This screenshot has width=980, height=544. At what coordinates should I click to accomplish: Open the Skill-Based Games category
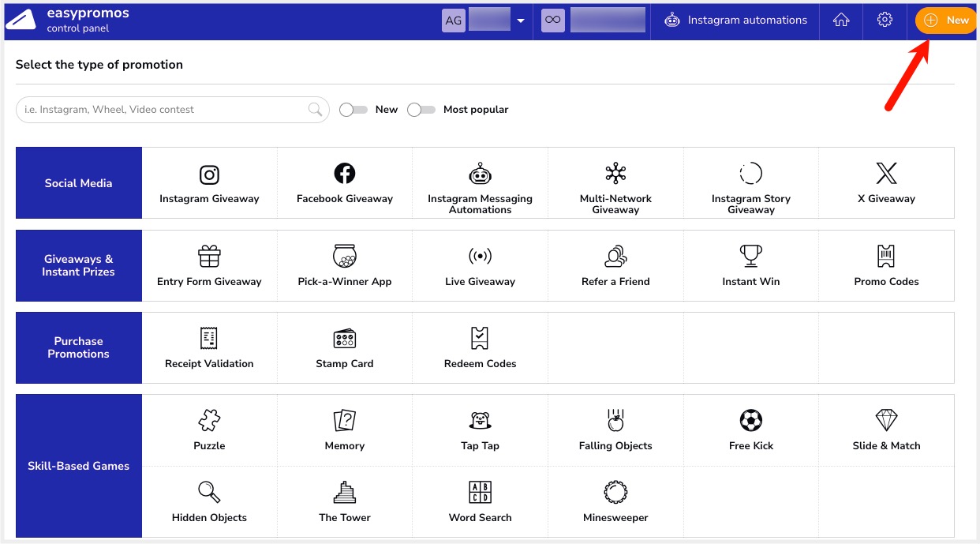79,466
